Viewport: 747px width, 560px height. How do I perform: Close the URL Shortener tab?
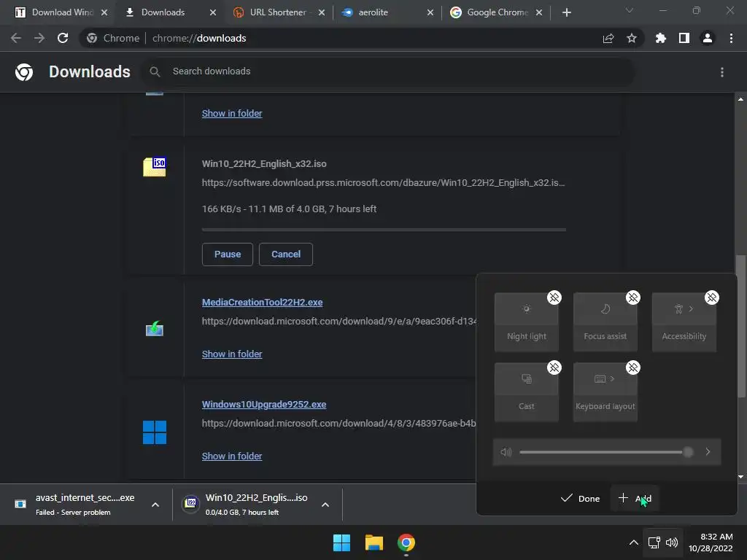(x=322, y=12)
